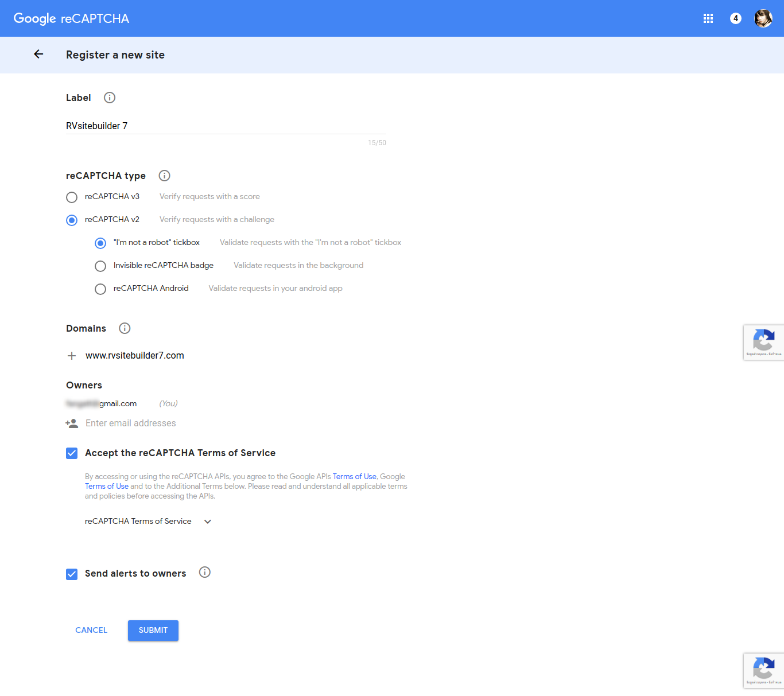Select the reCAPTCHA v2 option
784x696 pixels.
pos(72,220)
